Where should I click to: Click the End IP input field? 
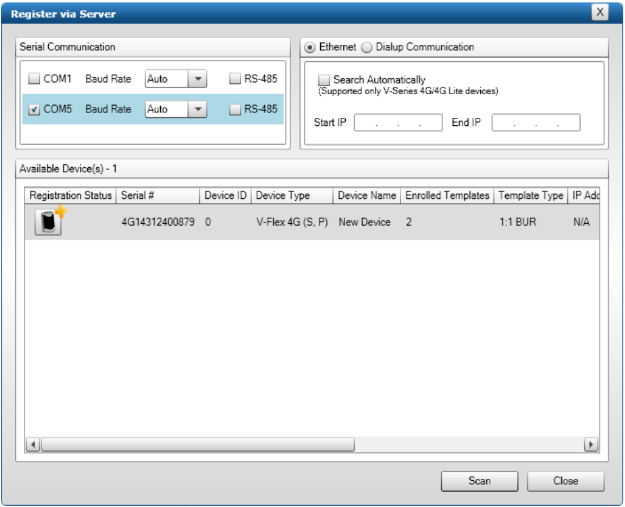pyautogui.click(x=535, y=123)
